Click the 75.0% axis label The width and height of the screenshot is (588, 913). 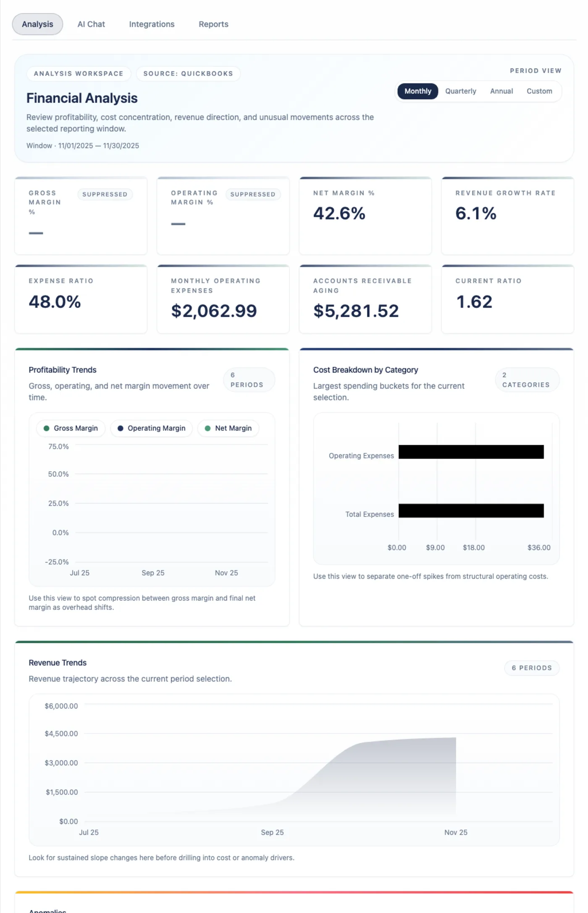[x=58, y=447]
